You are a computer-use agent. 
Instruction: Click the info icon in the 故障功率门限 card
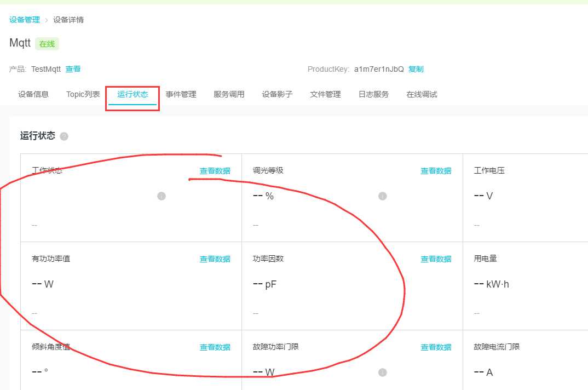click(383, 372)
